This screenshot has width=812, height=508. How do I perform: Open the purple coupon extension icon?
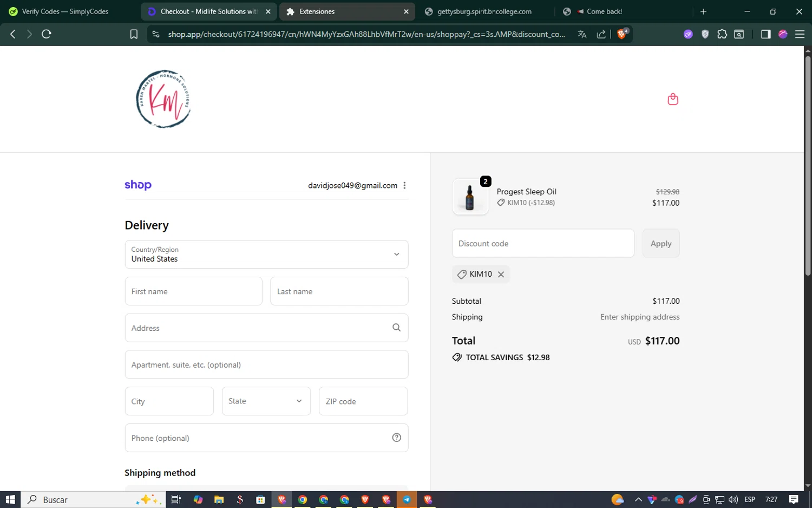point(688,34)
